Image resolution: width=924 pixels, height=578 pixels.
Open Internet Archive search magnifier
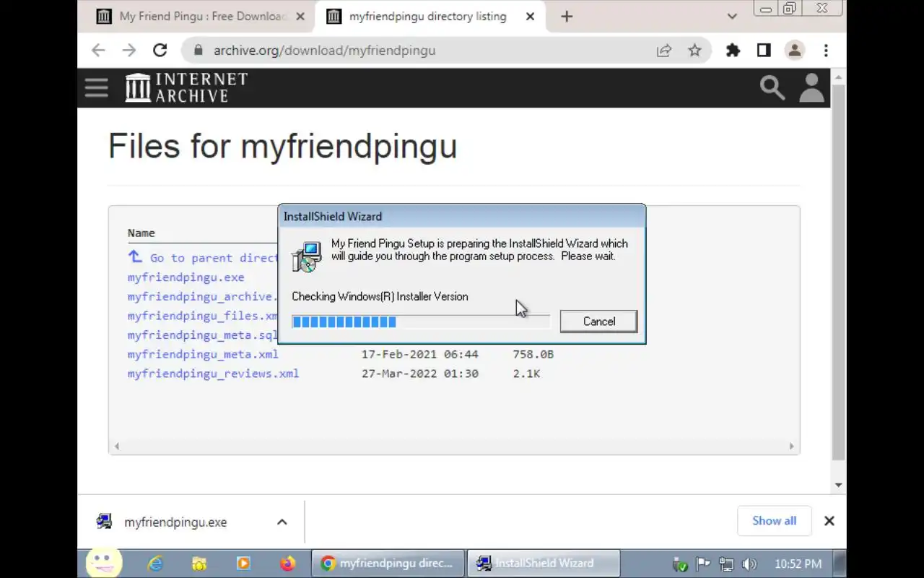(772, 88)
